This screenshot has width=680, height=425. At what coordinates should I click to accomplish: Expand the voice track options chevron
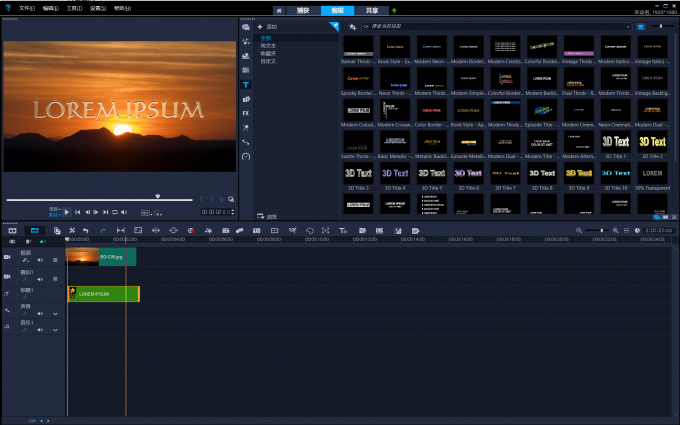(55, 314)
